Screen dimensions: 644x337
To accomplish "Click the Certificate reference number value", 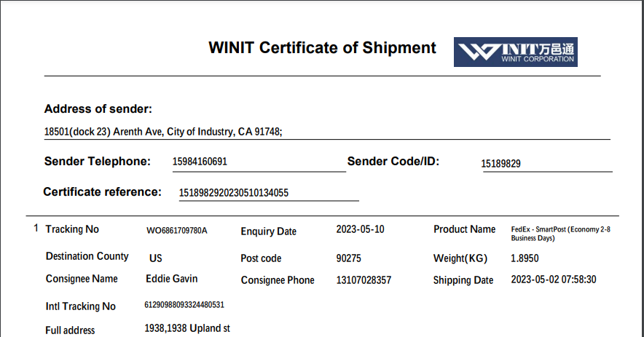I will click(x=234, y=193).
